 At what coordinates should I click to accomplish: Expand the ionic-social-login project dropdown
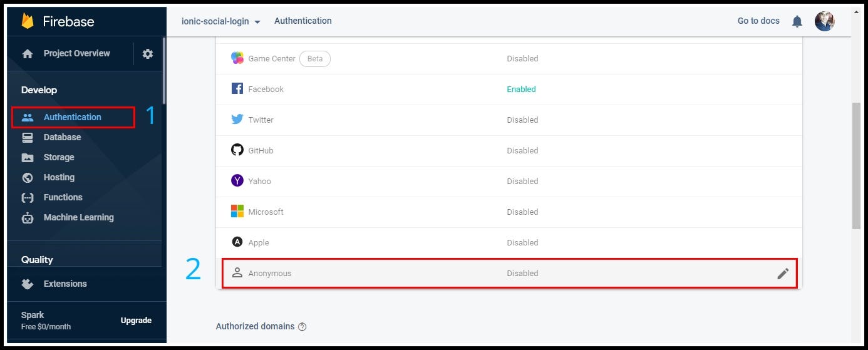[x=221, y=21]
